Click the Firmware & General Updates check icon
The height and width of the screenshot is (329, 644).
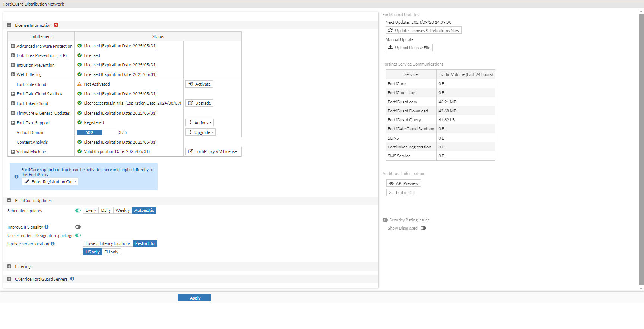79,113
